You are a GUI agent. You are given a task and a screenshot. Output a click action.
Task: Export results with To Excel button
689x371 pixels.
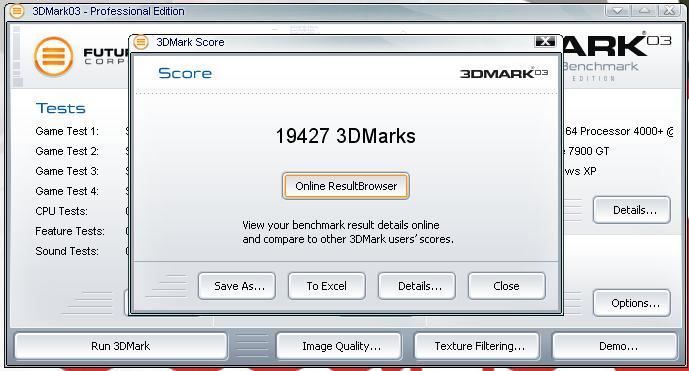click(x=326, y=286)
